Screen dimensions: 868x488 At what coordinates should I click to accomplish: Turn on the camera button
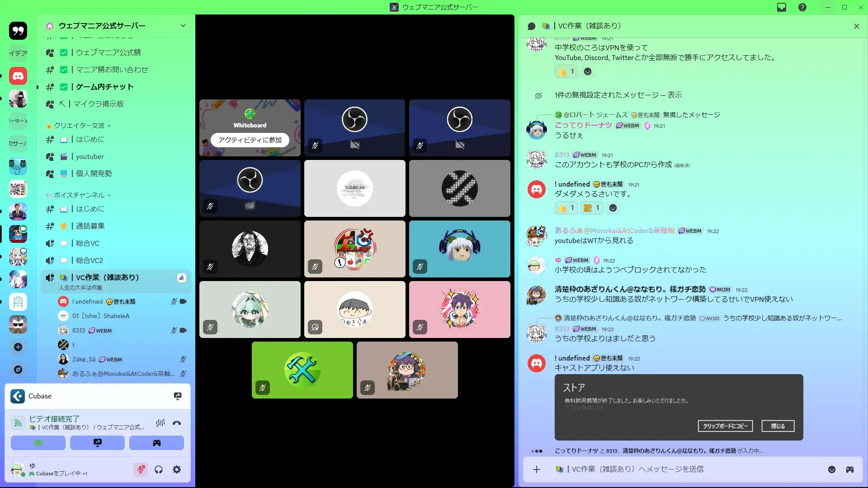pyautogui.click(x=38, y=443)
